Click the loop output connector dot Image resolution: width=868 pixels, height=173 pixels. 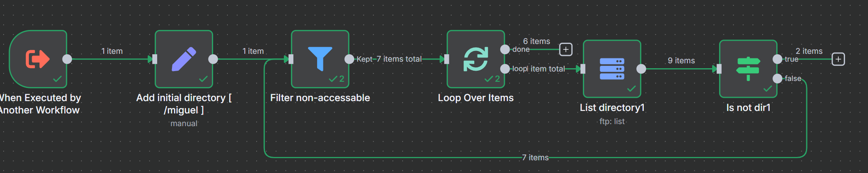[x=505, y=69]
